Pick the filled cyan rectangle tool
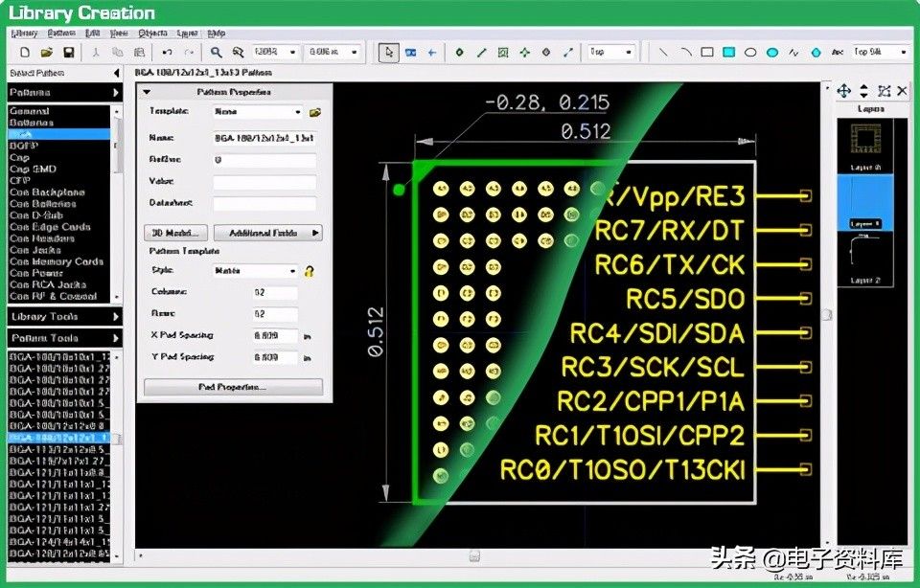The width and height of the screenshot is (920, 588). click(728, 53)
